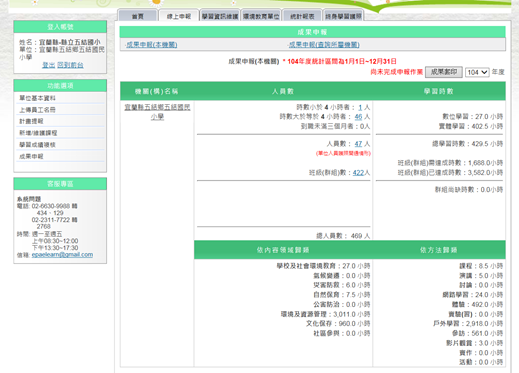Click the red 尚未完成申報作業 notice

tap(397, 72)
